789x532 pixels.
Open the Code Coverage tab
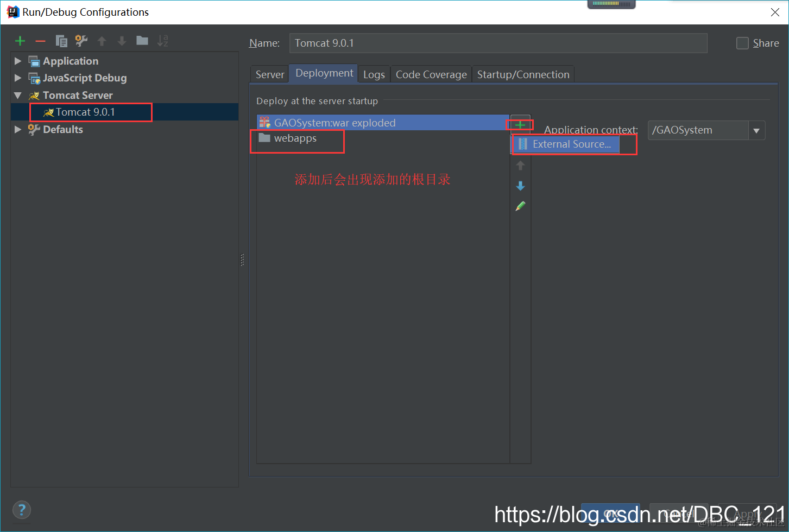(431, 74)
